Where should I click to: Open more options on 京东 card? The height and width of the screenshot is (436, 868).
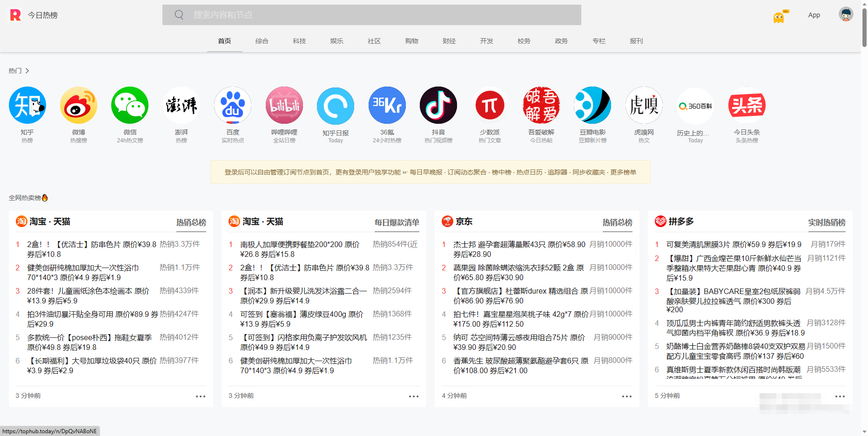click(627, 396)
